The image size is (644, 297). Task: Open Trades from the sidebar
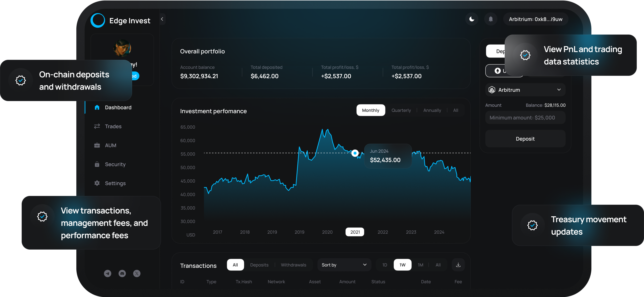(x=113, y=126)
